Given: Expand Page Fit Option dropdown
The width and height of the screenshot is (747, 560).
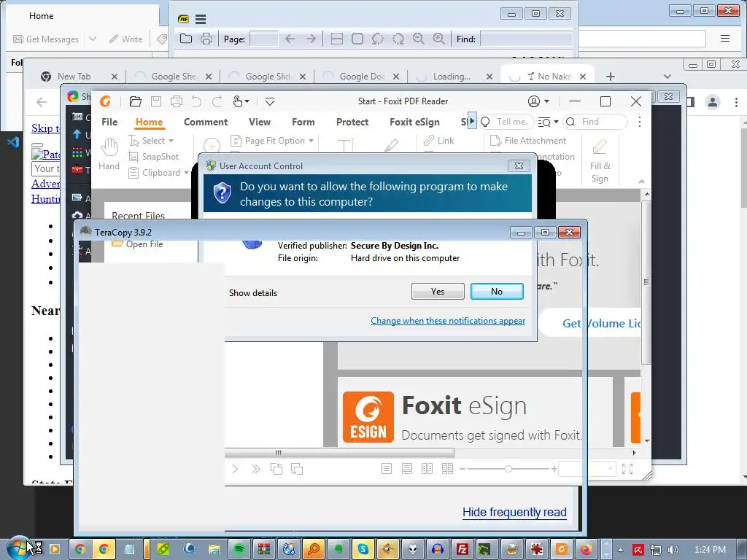Looking at the screenshot, I should 311,141.
